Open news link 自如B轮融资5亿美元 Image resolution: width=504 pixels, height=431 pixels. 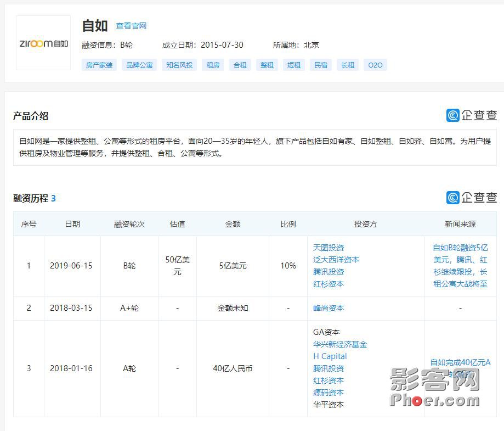pos(460,266)
